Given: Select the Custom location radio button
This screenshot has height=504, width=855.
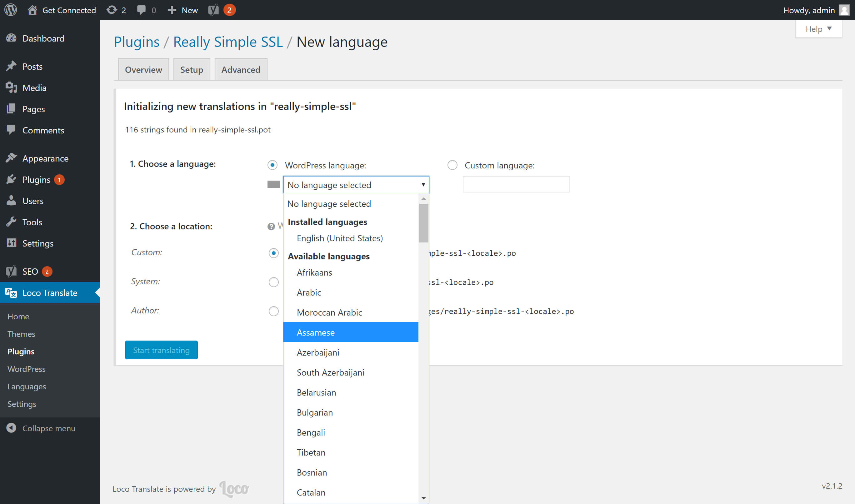Looking at the screenshot, I should pyautogui.click(x=273, y=253).
